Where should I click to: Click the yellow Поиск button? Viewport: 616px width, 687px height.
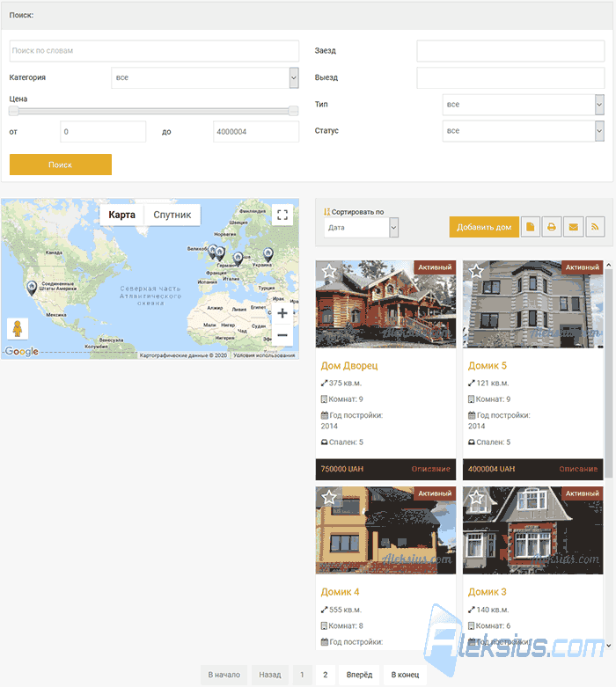(x=61, y=164)
